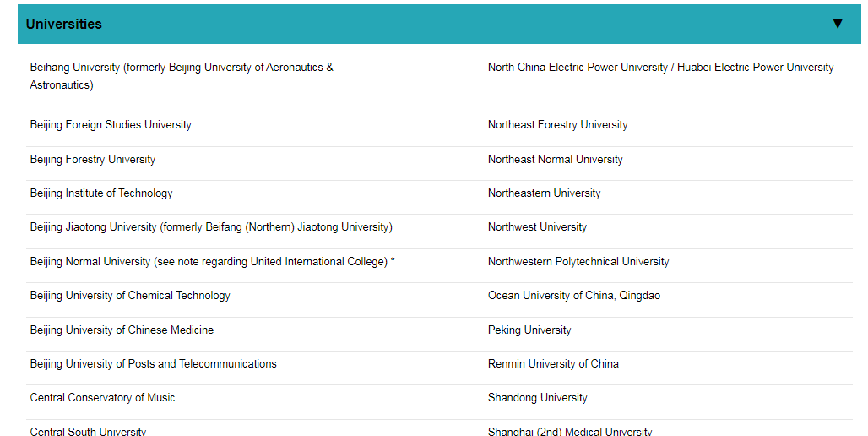The image size is (868, 436).
Task: Select Northwestern Polytechnical University
Action: 578,261
